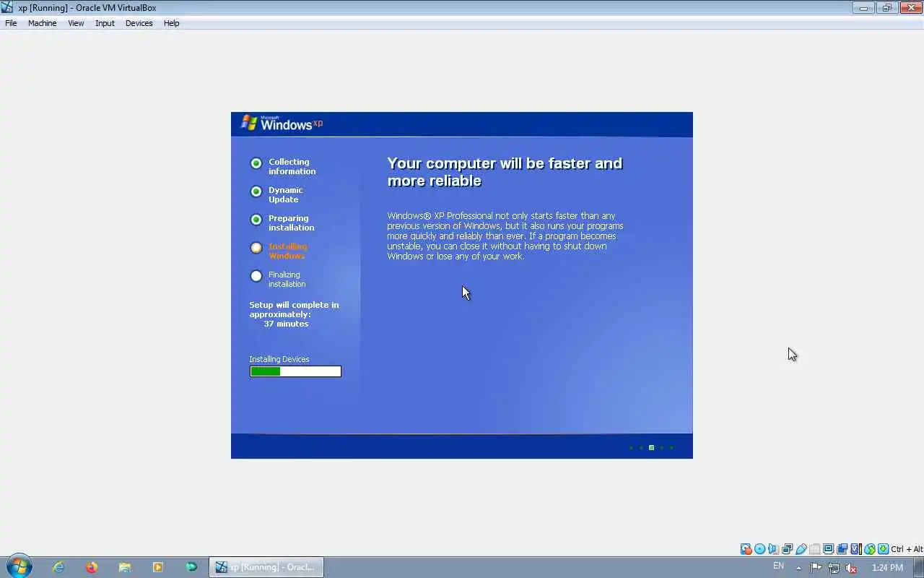This screenshot has width=924, height=578.
Task: Click the optical drive indicator icon
Action: tap(759, 549)
